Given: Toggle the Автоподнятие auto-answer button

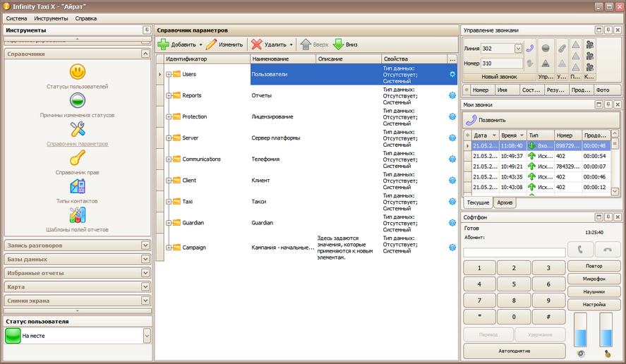Looking at the screenshot, I should [514, 351].
